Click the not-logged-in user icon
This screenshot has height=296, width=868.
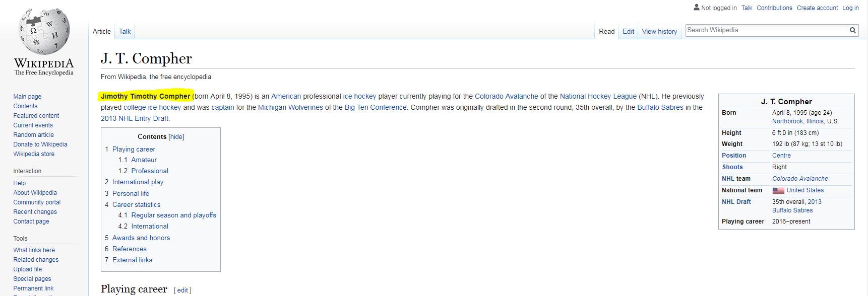[697, 8]
